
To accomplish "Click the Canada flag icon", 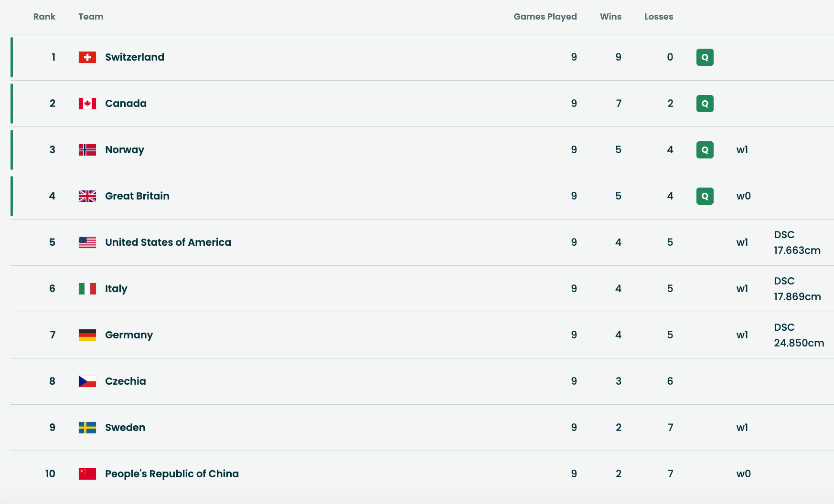I will (87, 104).
